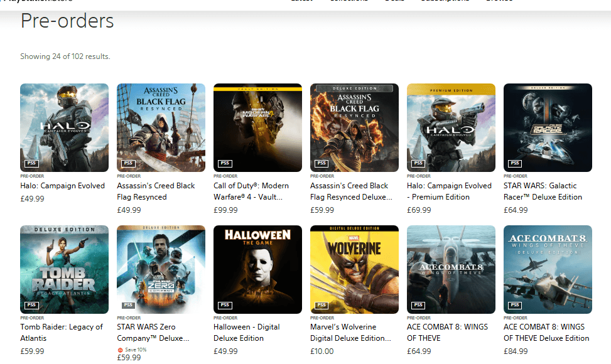Viewport: 611px width, 364px height.
Task: Click the £99.99 price under Call of Duty
Action: coord(225,210)
